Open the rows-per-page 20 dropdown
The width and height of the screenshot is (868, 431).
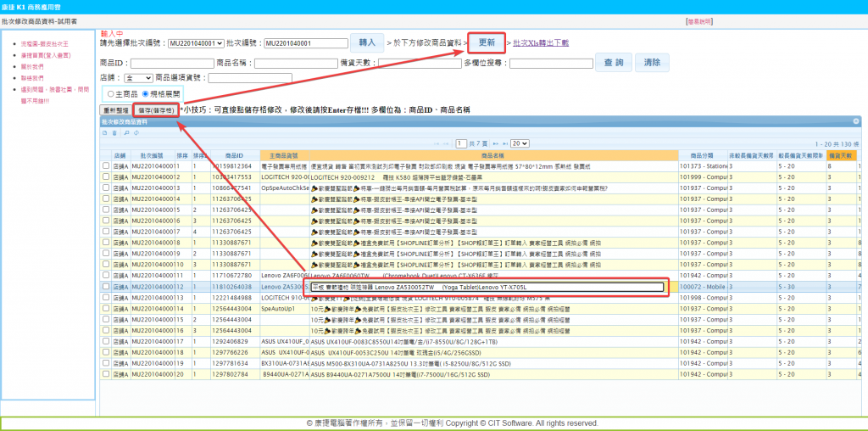click(x=520, y=143)
